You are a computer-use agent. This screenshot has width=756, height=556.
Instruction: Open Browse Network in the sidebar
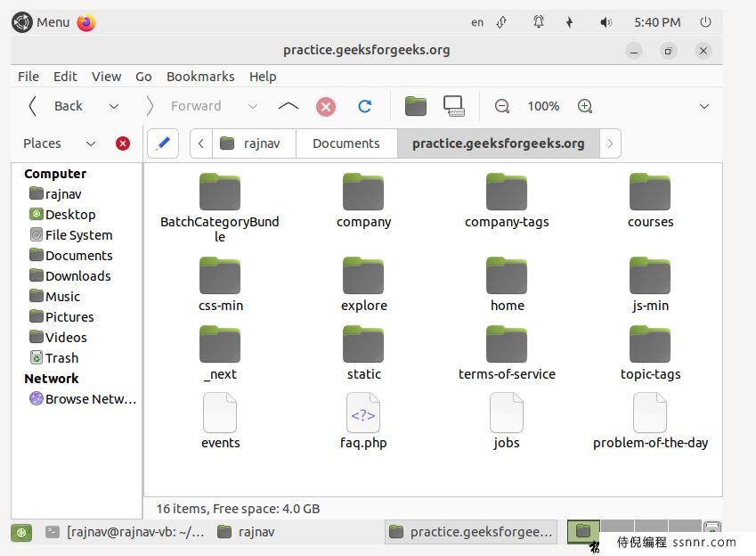pos(83,399)
